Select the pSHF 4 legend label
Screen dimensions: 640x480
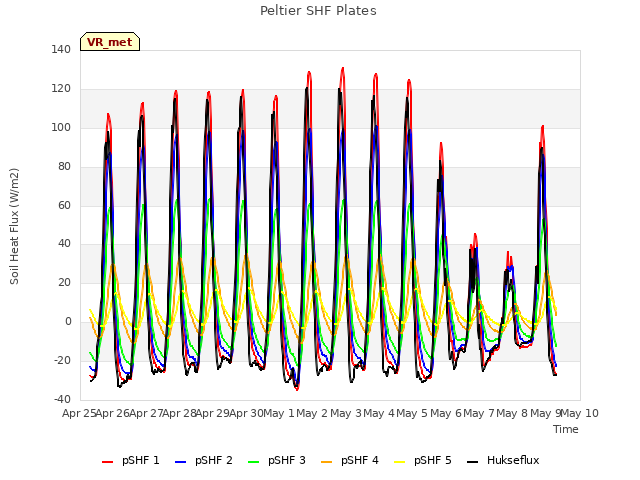[360, 460]
